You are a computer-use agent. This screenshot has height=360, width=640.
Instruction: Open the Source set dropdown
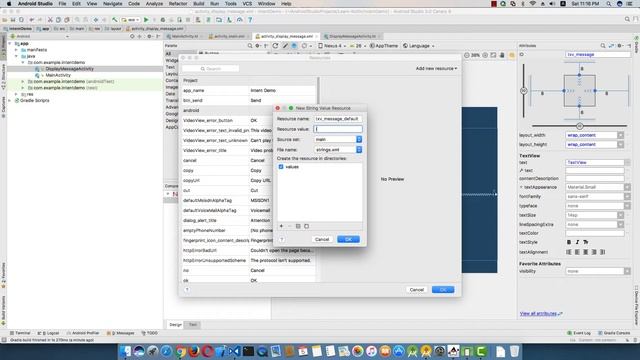pyautogui.click(x=338, y=140)
